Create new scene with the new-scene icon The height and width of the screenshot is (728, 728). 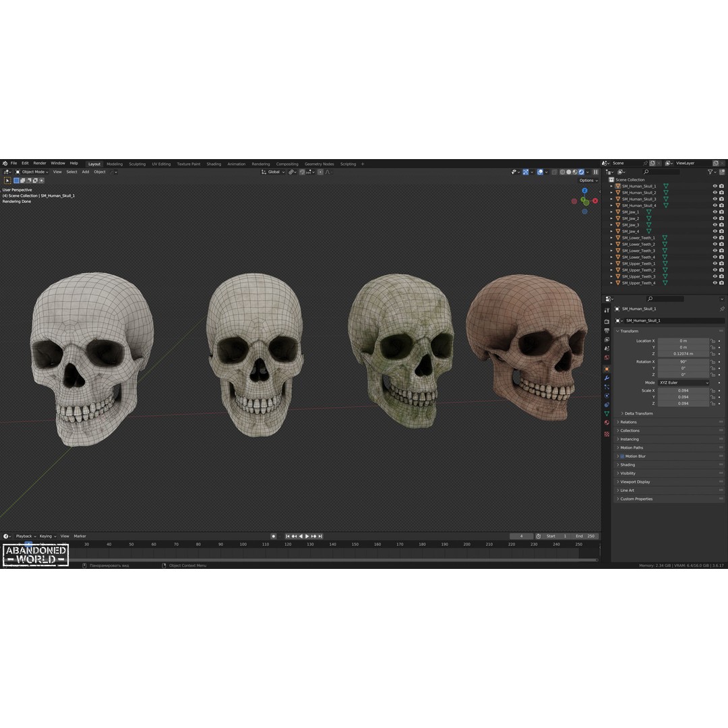(x=653, y=163)
